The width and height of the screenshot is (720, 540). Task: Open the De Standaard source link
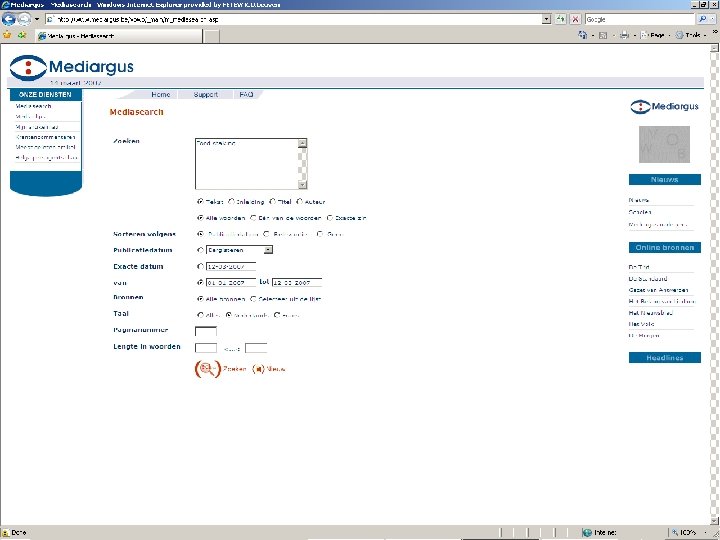tap(647, 279)
